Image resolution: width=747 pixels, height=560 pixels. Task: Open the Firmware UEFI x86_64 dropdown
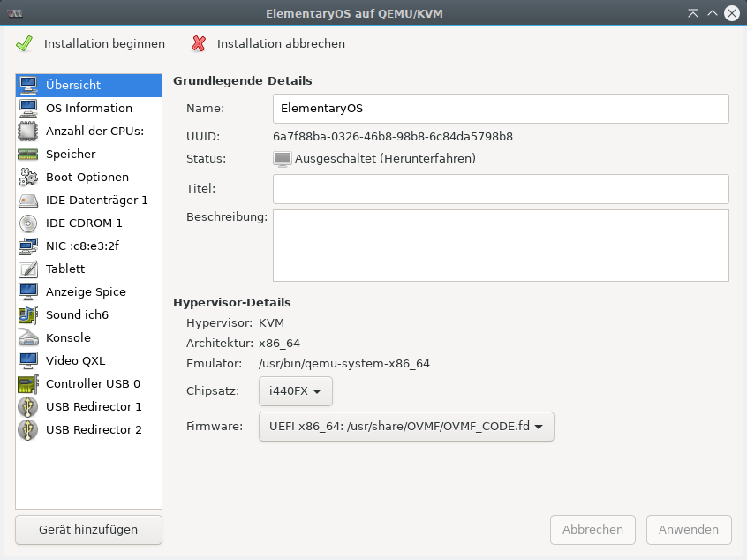[x=406, y=427]
